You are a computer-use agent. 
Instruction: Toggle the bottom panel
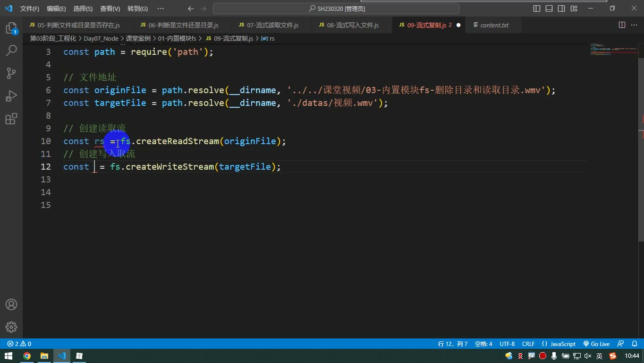[549, 9]
